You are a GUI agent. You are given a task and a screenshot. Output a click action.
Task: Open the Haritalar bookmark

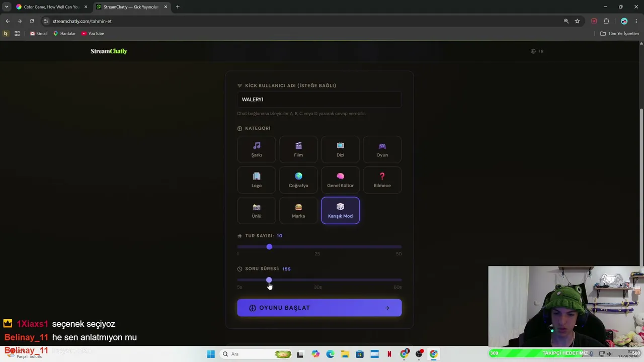(64, 34)
